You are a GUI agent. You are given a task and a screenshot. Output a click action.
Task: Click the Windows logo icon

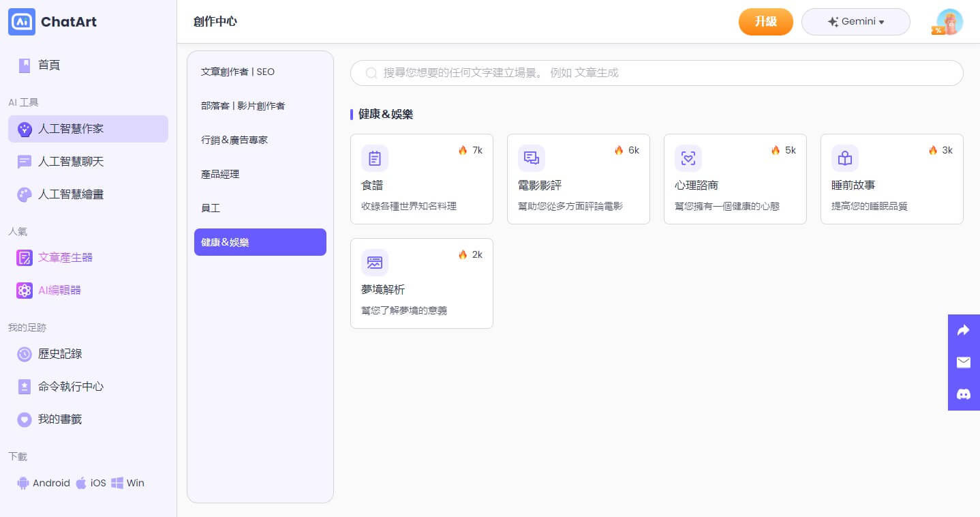[117, 483]
